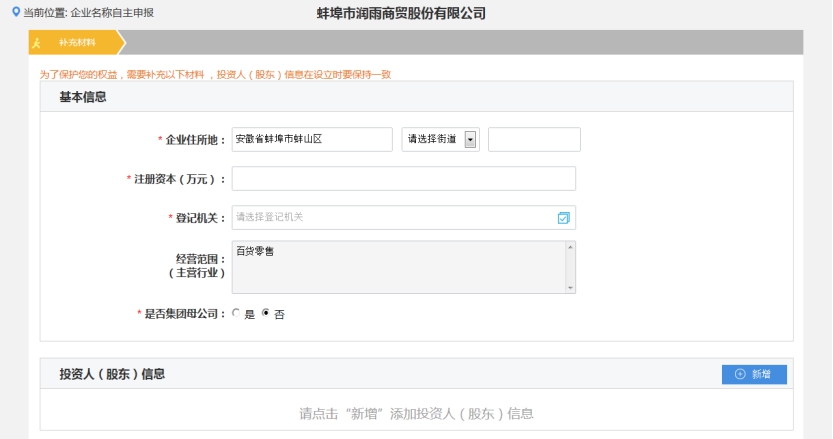Click the running figure icon on the step bar
Screen dimensions: 833x439
point(37,43)
